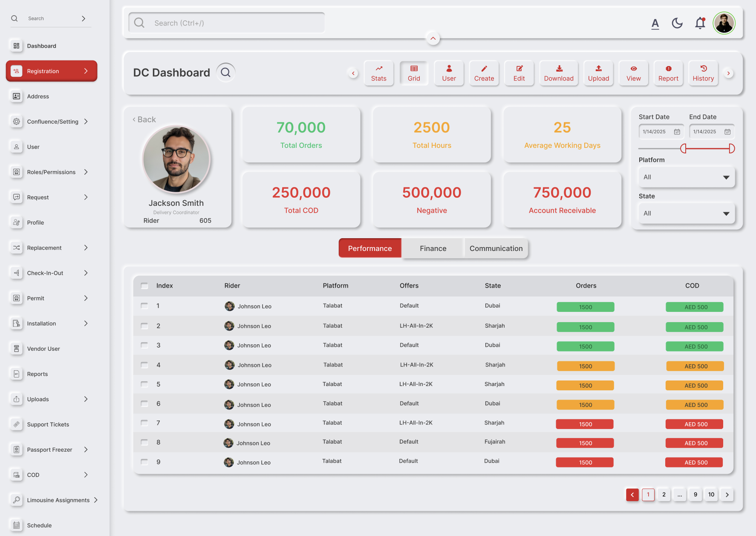Tick the checkbox for row 1
756x536 pixels.
pos(144,306)
